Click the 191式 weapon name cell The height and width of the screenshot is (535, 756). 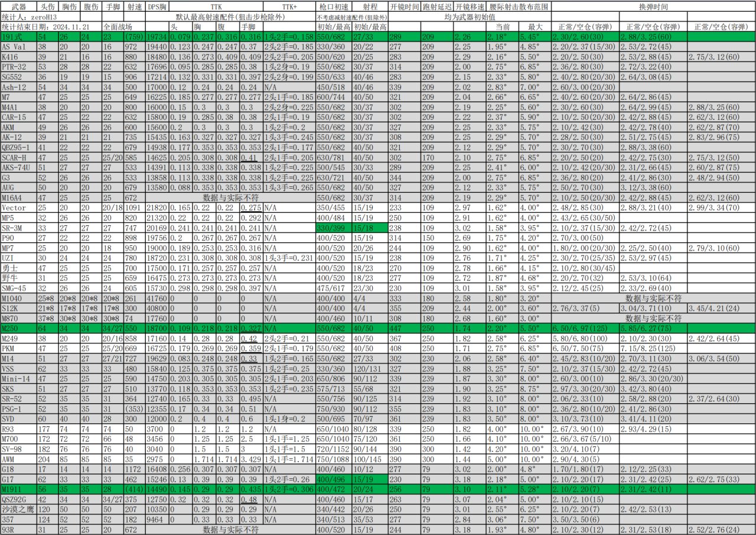pyautogui.click(x=18, y=37)
